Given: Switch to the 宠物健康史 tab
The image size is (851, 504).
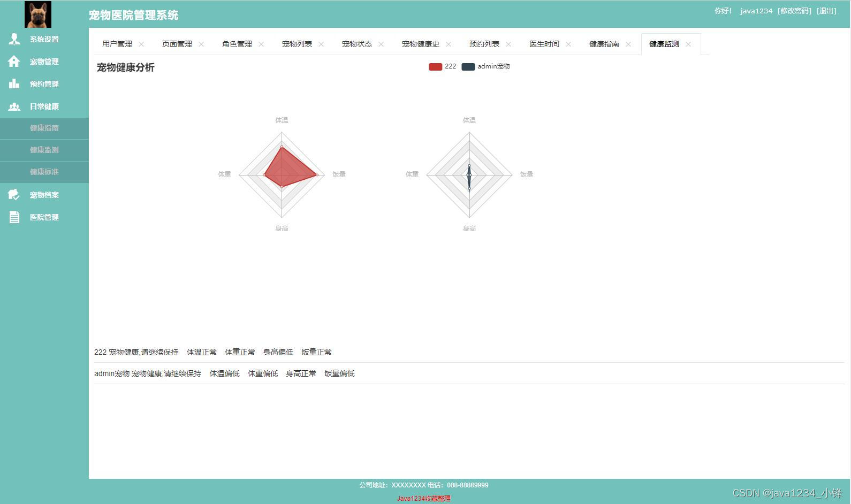Looking at the screenshot, I should 421,44.
